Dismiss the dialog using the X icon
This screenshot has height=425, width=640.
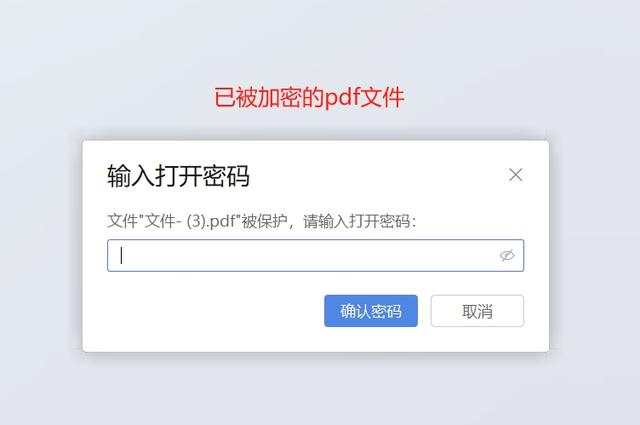click(x=516, y=175)
